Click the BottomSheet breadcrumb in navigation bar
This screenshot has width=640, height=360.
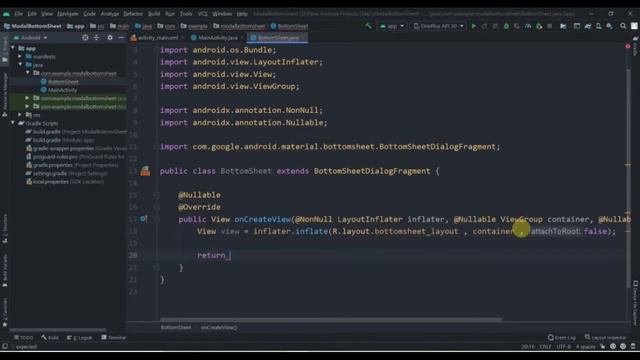coord(289,26)
